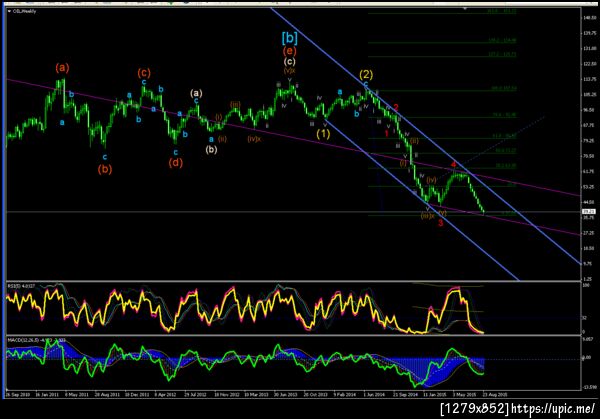
Task: Select the orange (iv) label near wave 4
Action: (x=432, y=180)
